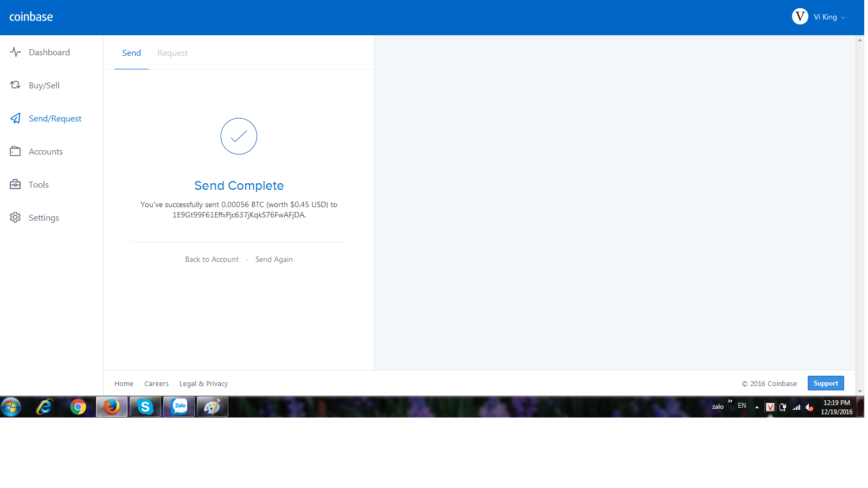Open the Buy/Sell arrows icon

(15, 85)
